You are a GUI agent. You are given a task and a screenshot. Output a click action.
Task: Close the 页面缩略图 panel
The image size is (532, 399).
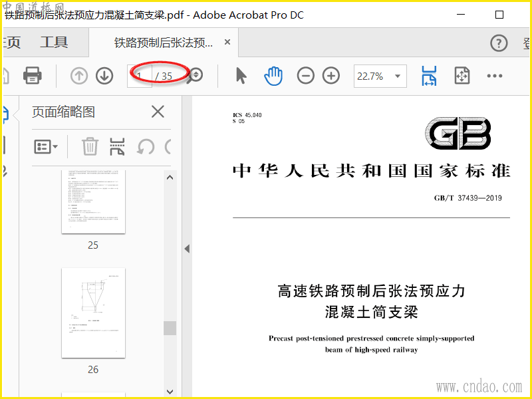(158, 111)
